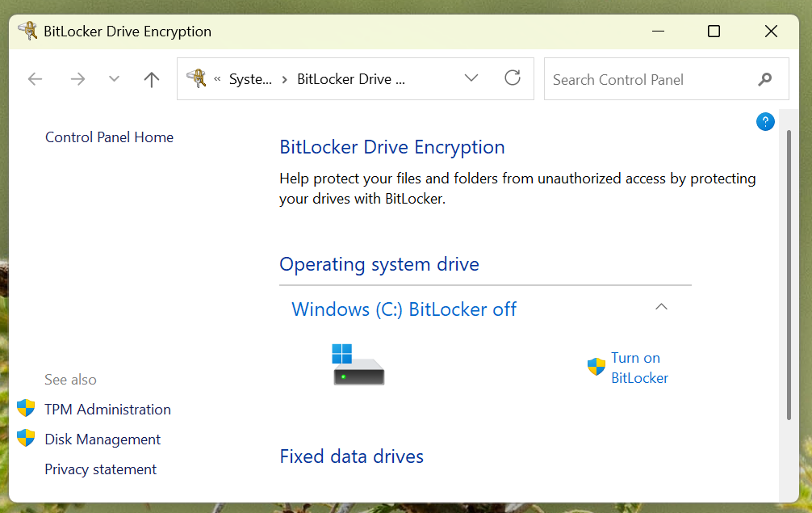Open the address bar dropdown arrow
The width and height of the screenshot is (812, 513).
coord(471,78)
